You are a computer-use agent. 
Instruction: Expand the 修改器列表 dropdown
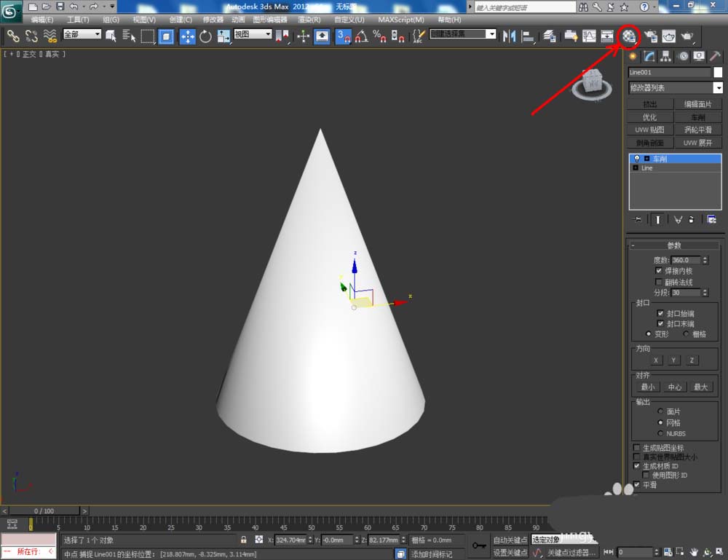pyautogui.click(x=718, y=88)
